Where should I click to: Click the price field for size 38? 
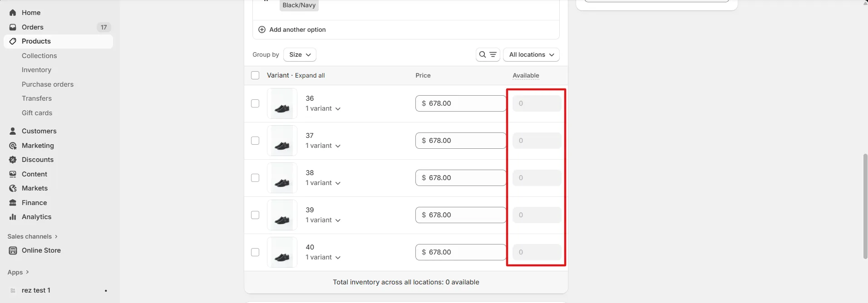(460, 178)
